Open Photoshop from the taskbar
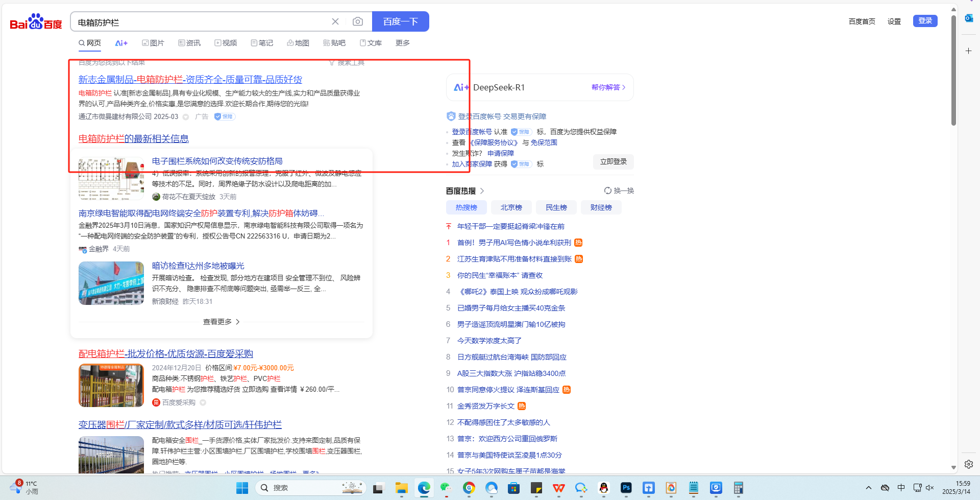The height and width of the screenshot is (500, 980). pyautogui.click(x=626, y=488)
